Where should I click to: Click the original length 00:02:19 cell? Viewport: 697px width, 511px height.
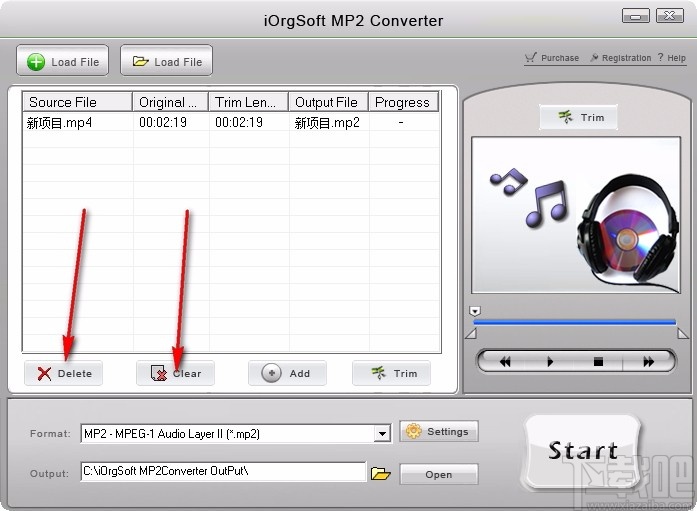[x=163, y=122]
